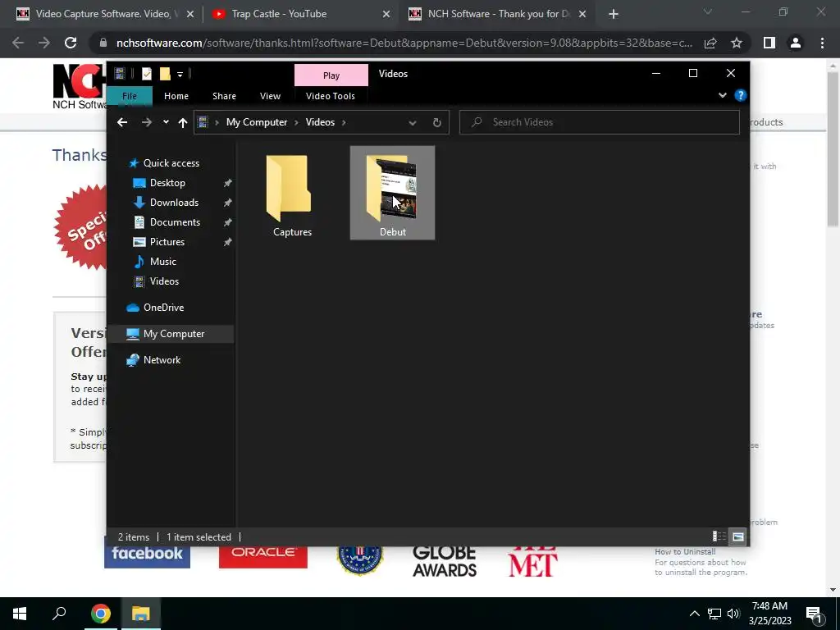Image resolution: width=840 pixels, height=630 pixels.
Task: Unpin Documents from quick access
Action: point(228,222)
